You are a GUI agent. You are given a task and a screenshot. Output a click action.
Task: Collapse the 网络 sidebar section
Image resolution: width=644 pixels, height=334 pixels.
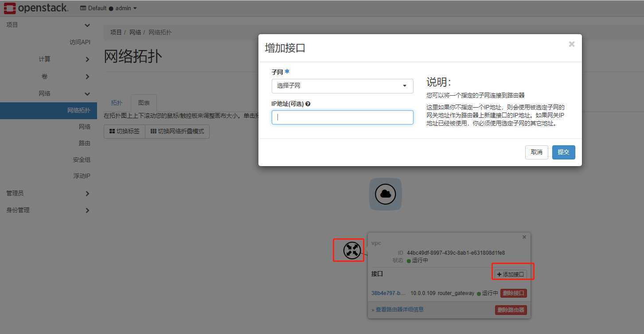(48, 93)
